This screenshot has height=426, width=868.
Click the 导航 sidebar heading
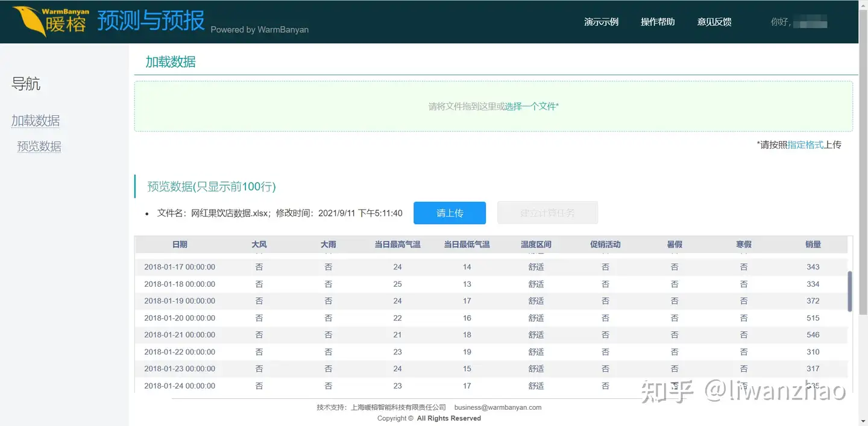point(26,84)
